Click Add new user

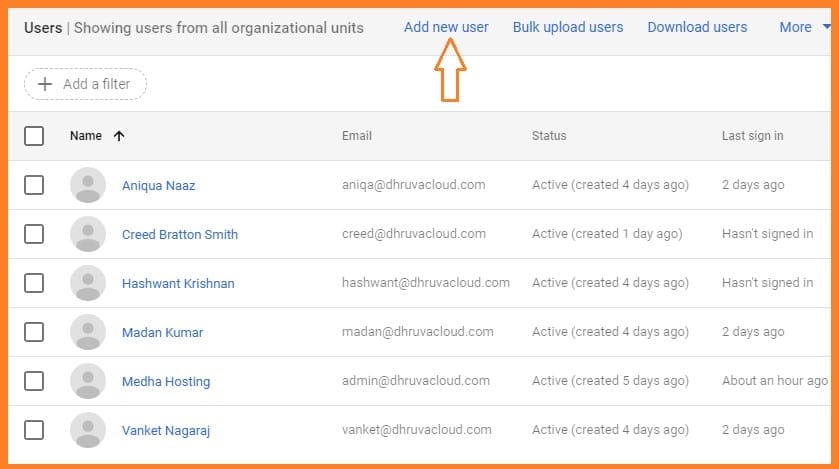coord(446,27)
